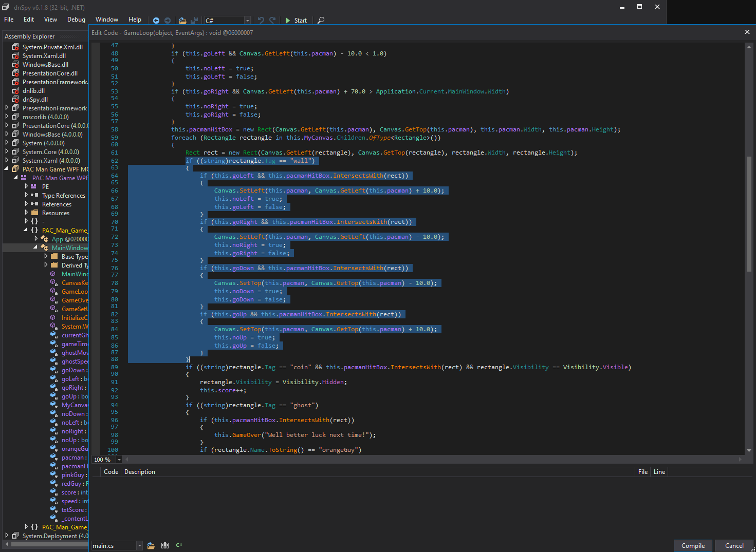Open the File menu
This screenshot has width=756, height=552.
pyautogui.click(x=9, y=20)
